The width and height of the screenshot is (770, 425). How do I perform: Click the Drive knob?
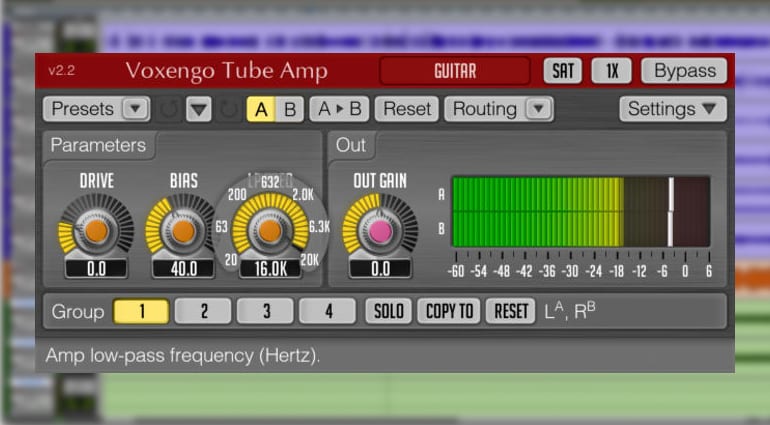click(x=96, y=230)
